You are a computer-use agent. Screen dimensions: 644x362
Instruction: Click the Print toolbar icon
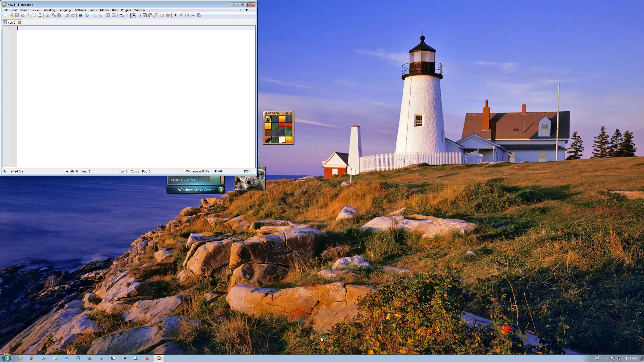click(x=40, y=15)
